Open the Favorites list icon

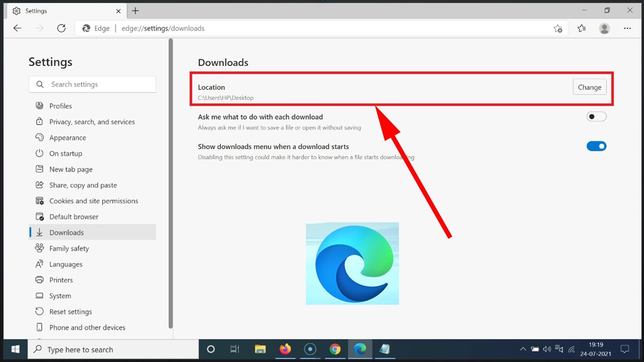582,29
